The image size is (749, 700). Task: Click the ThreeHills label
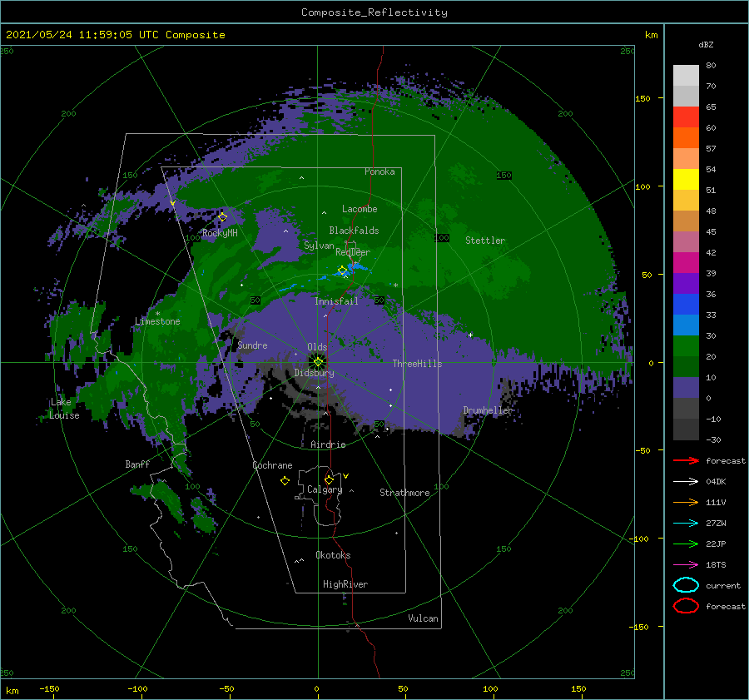pyautogui.click(x=418, y=364)
